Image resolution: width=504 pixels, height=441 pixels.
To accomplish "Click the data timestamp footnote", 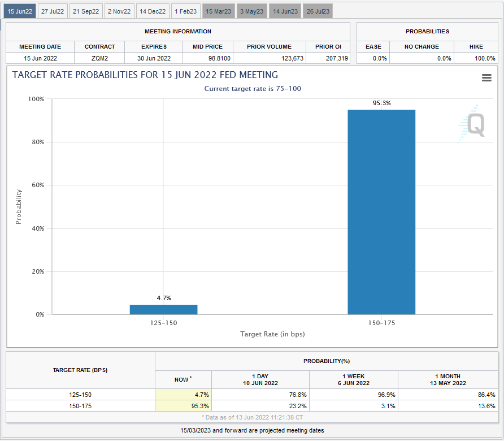I will click(x=253, y=417).
